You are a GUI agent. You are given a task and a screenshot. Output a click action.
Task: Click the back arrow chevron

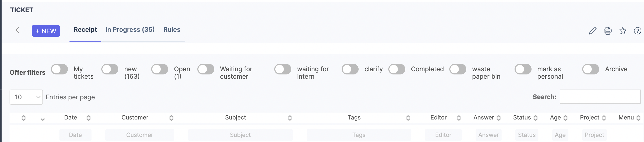coord(18,30)
